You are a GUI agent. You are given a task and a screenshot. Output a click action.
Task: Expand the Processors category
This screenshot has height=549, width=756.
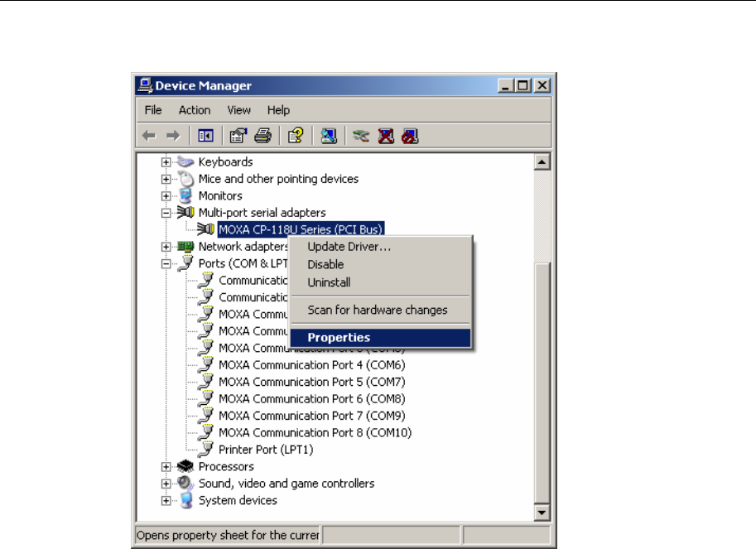[166, 467]
